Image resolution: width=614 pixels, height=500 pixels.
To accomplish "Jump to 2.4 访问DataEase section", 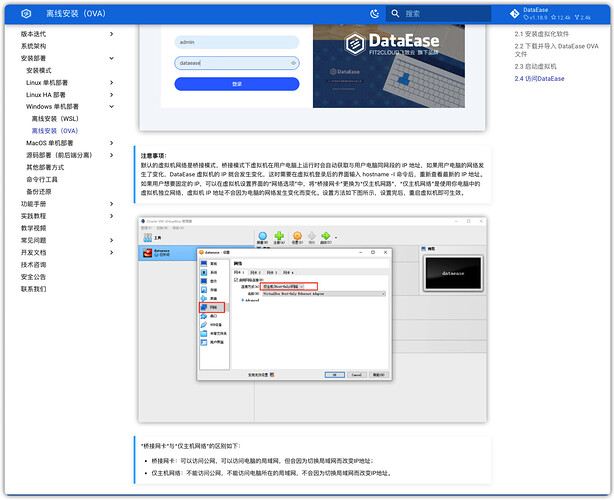I will coord(539,79).
